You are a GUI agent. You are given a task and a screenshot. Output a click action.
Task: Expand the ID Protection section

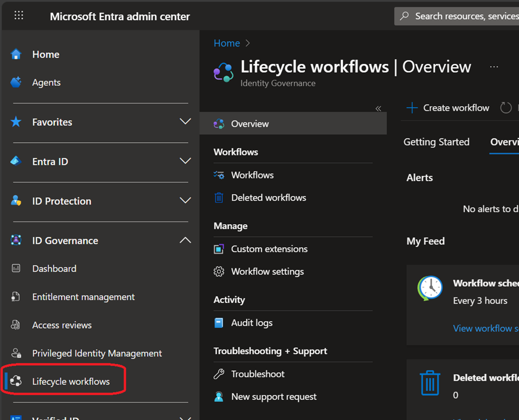(185, 201)
